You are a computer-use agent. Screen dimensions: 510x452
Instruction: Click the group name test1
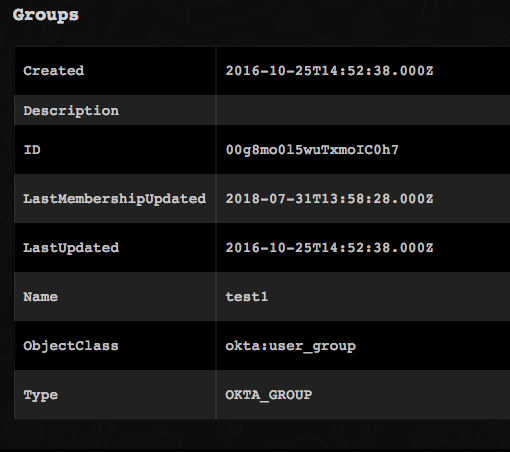[247, 297]
